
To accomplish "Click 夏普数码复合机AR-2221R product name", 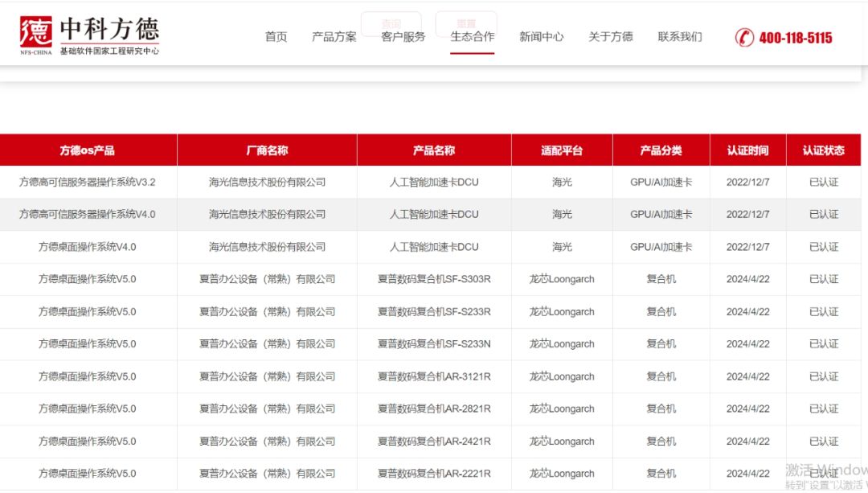I will coord(434,473).
